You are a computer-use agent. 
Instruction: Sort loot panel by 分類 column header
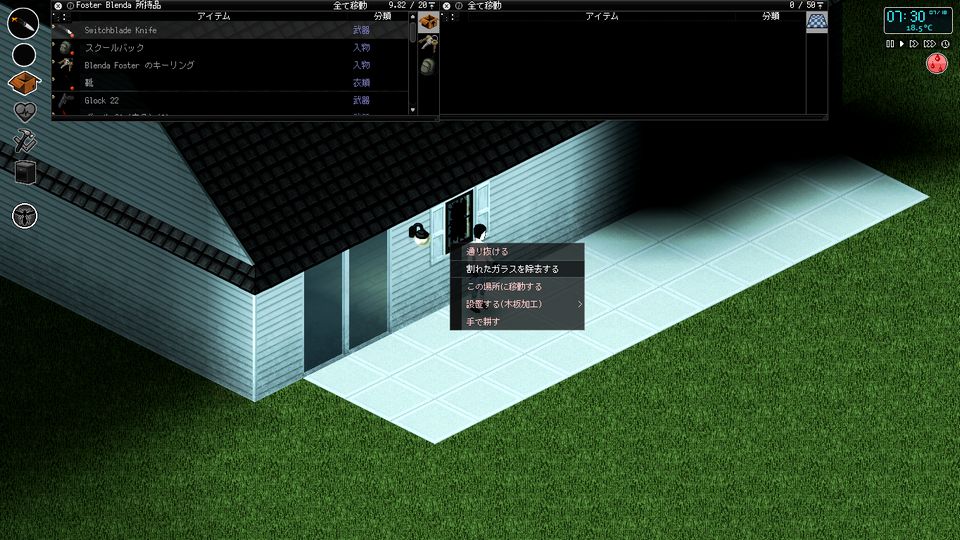(770, 17)
